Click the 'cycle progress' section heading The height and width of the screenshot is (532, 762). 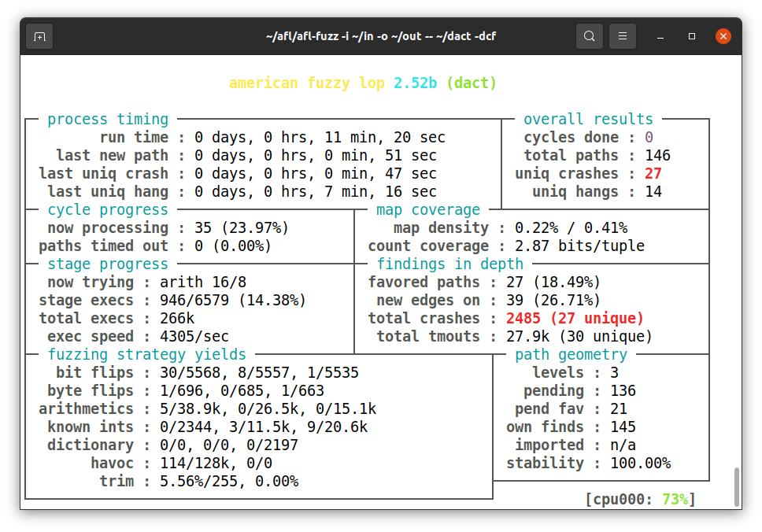(108, 210)
